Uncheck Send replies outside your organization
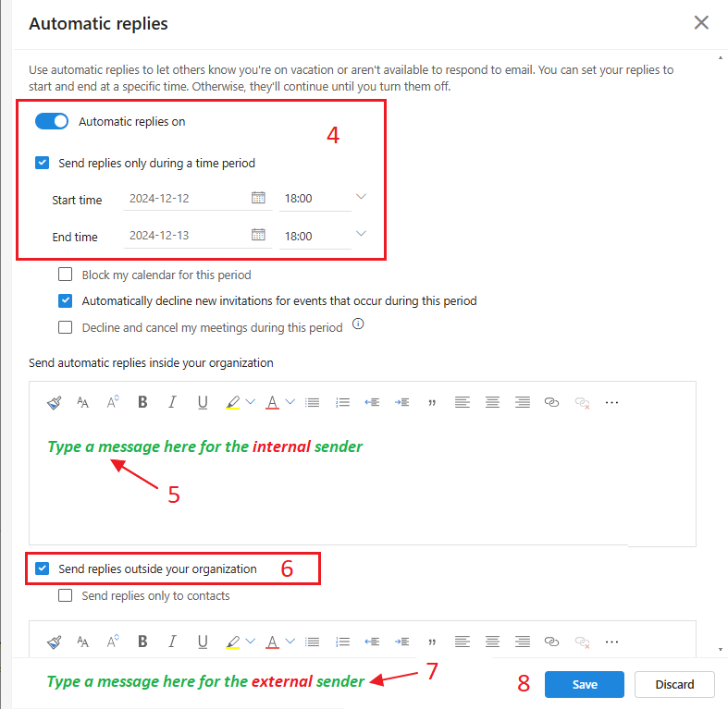 42,568
